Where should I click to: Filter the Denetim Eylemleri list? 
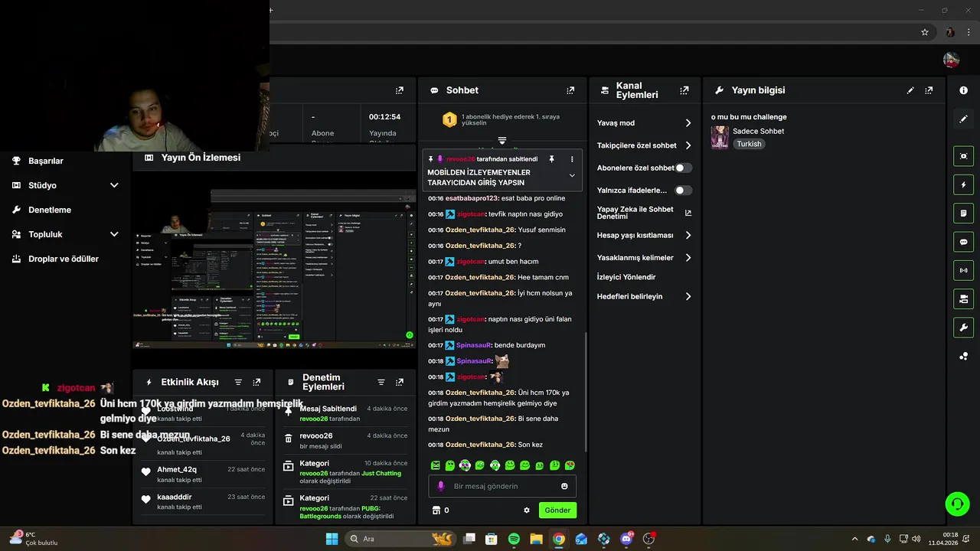click(381, 382)
